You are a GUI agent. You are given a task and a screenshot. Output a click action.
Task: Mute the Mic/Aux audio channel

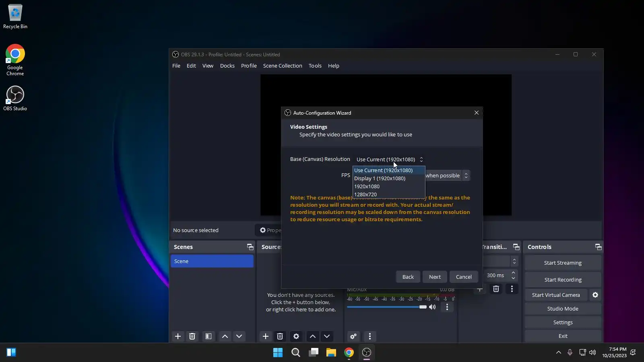pos(432,307)
